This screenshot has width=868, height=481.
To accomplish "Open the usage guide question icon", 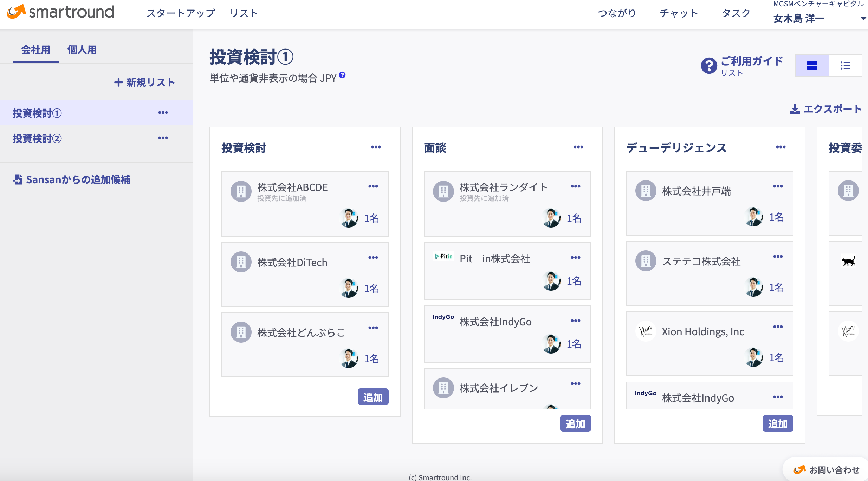I will [x=709, y=66].
